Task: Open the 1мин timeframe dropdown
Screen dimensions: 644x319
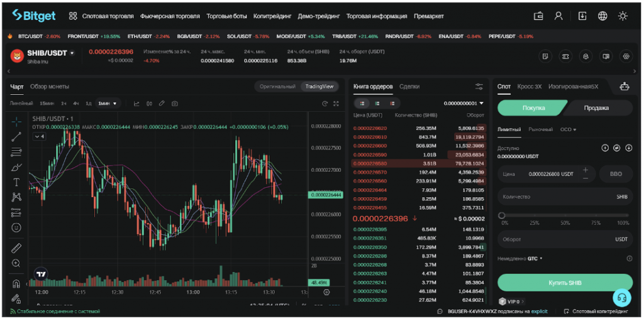Action: (x=110, y=103)
